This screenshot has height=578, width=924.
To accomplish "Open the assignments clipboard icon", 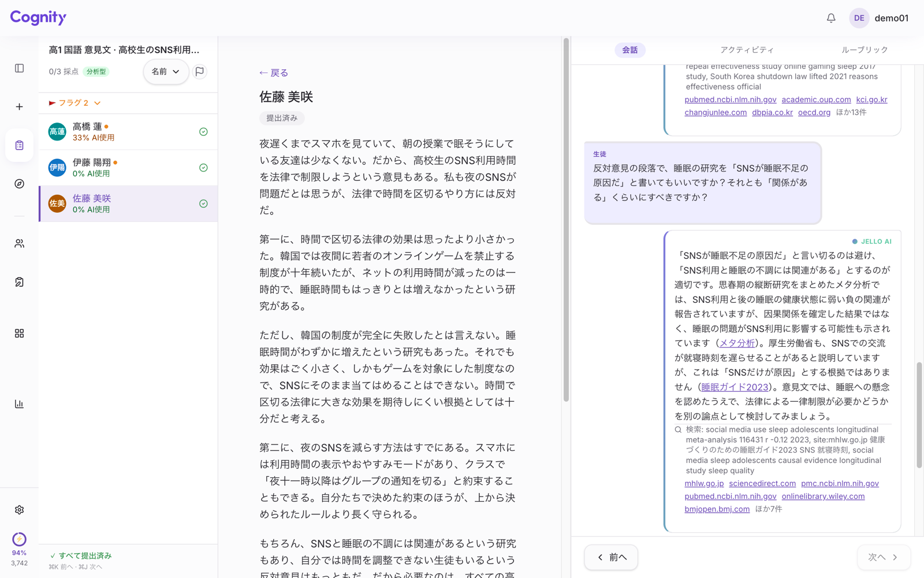I will click(x=19, y=145).
